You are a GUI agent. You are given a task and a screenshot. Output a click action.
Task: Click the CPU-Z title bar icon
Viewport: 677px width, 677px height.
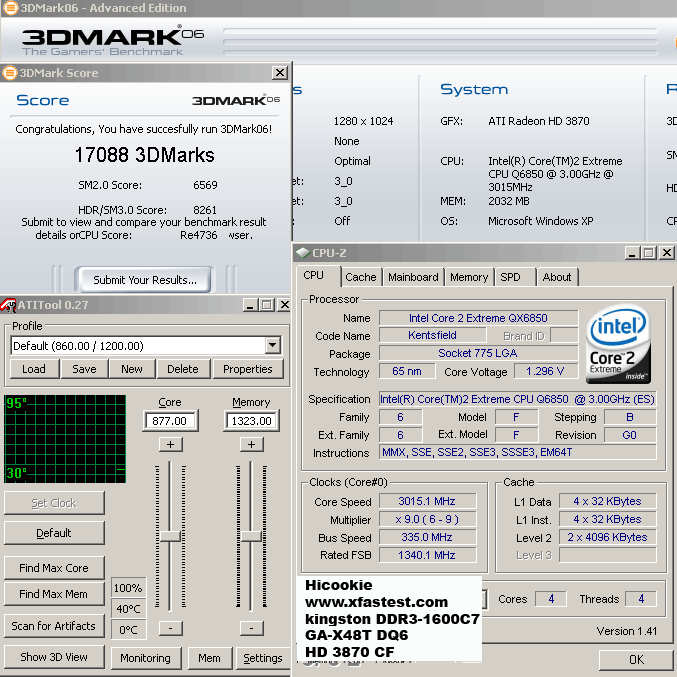point(303,253)
